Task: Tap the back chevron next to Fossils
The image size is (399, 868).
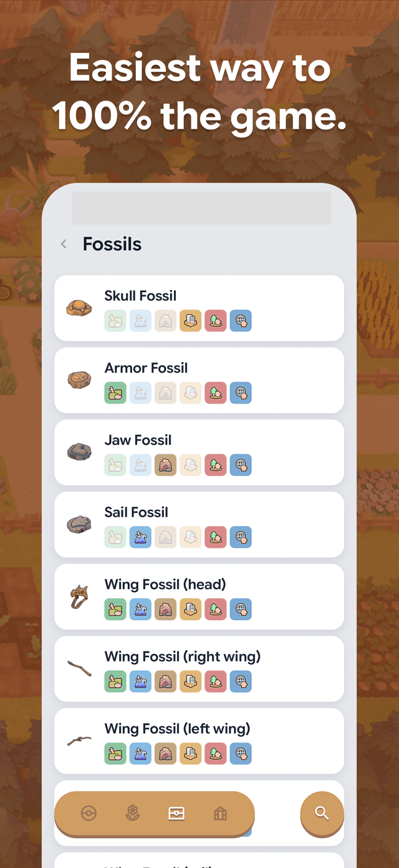Action: pos(63,244)
